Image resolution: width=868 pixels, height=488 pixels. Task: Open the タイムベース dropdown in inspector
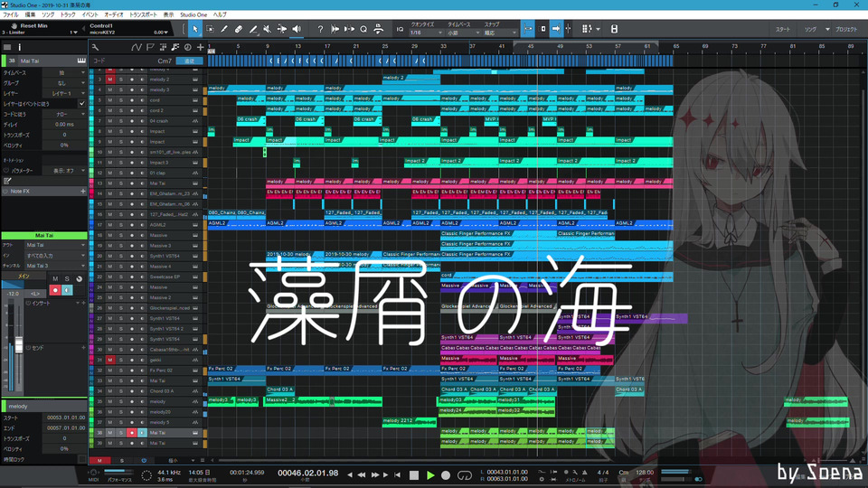coord(65,72)
